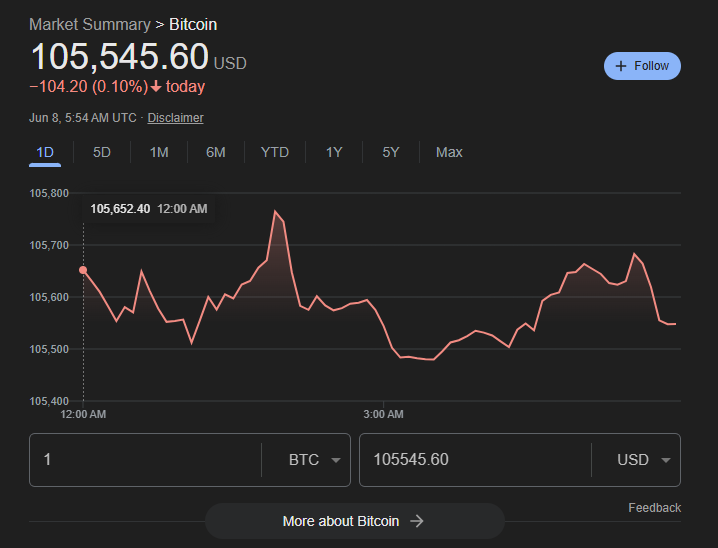Select the 1D time range tab
Image resolution: width=718 pixels, height=548 pixels.
tap(45, 152)
